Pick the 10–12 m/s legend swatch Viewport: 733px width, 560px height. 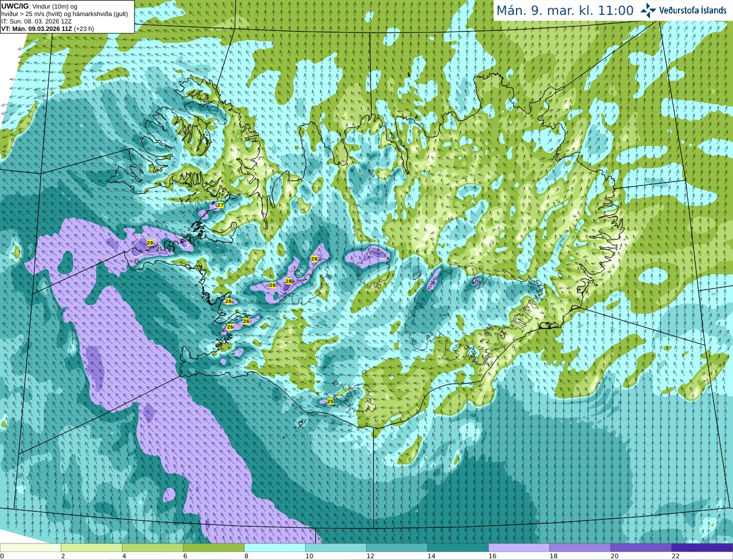click(336, 547)
